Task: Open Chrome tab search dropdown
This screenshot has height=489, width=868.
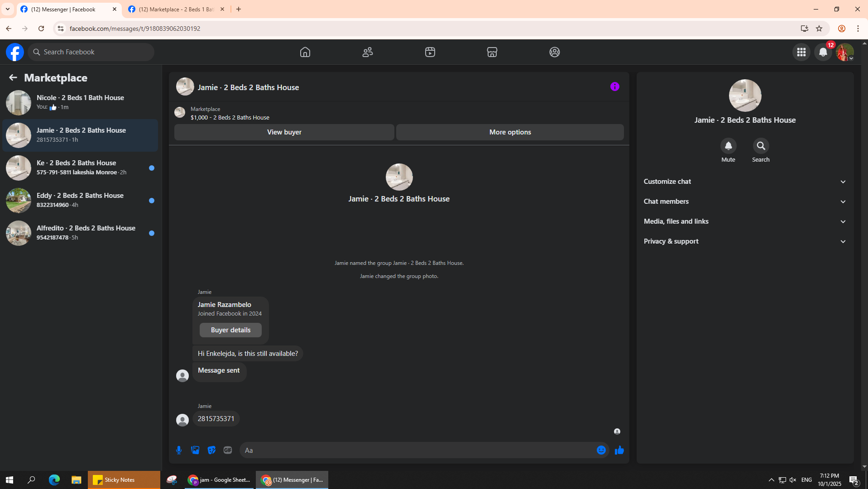Action: point(8,9)
